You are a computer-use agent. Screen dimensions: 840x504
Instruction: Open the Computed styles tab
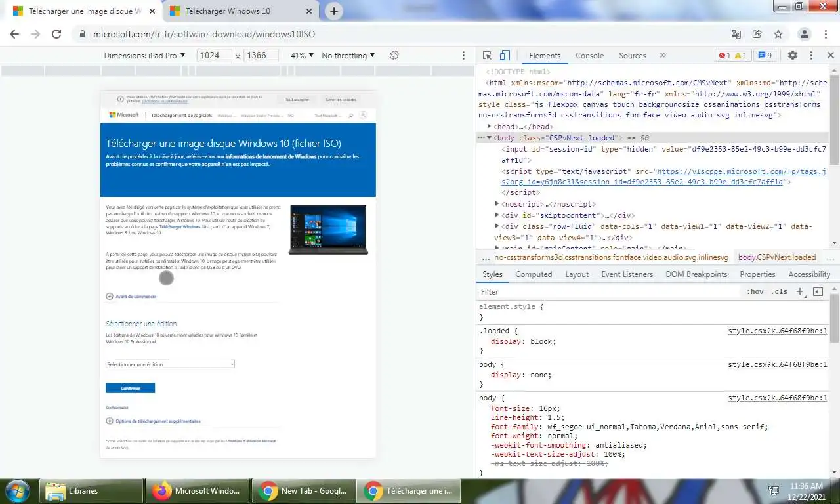click(534, 274)
